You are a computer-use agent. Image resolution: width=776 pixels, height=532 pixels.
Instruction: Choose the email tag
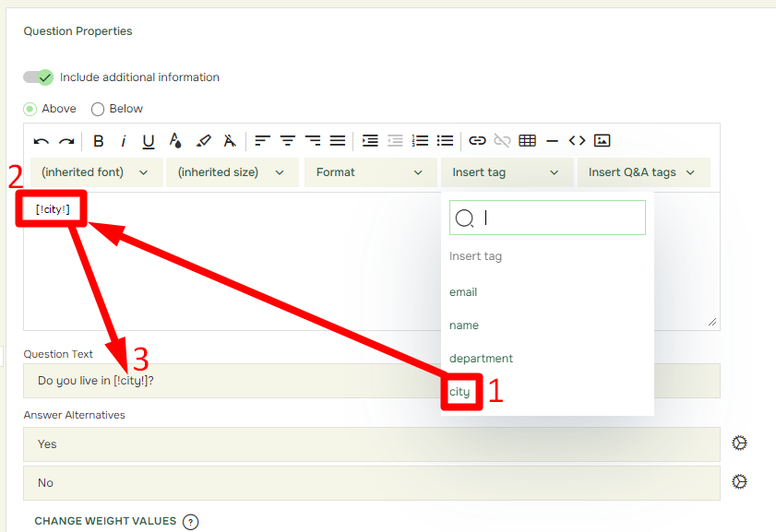463,292
